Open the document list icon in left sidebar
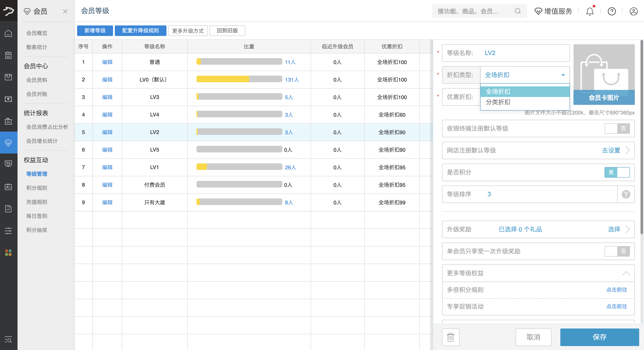Viewport: 644px width, 350px height. pos(9,55)
